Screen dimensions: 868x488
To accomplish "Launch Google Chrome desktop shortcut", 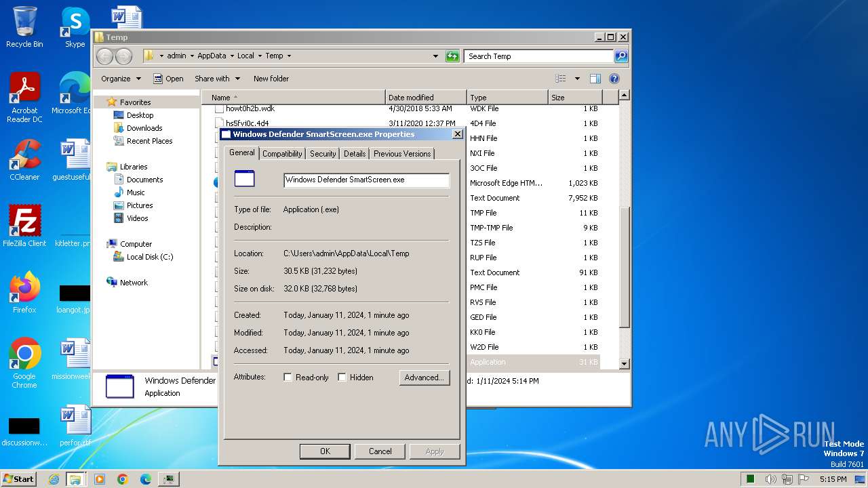I will [24, 363].
